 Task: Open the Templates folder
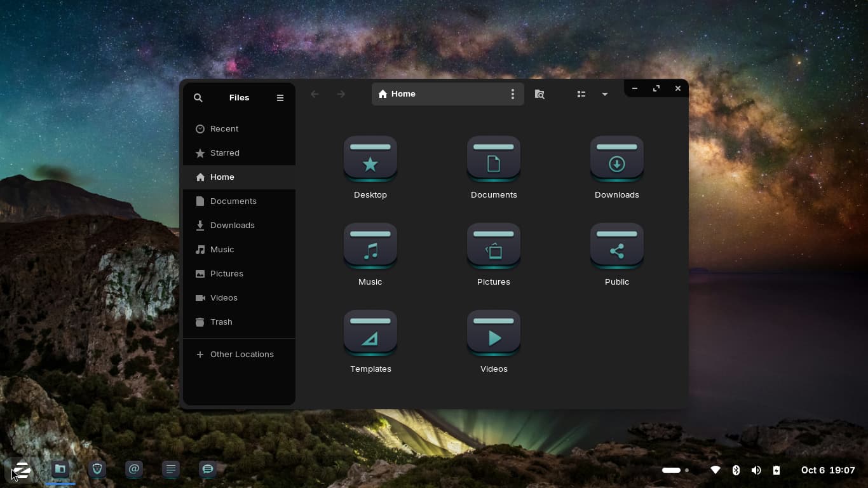(x=370, y=334)
